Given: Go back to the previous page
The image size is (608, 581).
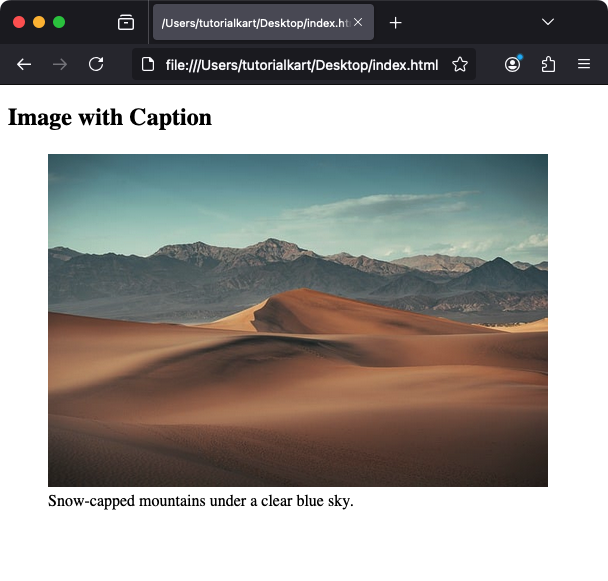Looking at the screenshot, I should click(24, 64).
